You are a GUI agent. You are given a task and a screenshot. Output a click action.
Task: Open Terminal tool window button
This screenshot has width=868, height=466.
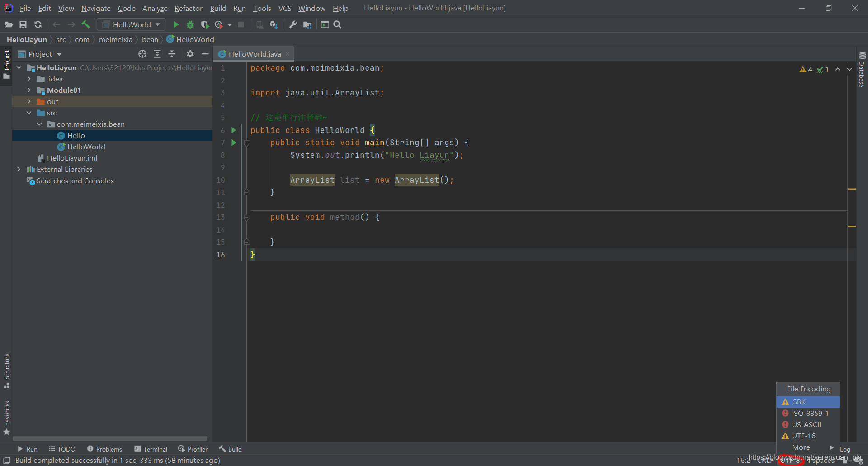click(151, 449)
